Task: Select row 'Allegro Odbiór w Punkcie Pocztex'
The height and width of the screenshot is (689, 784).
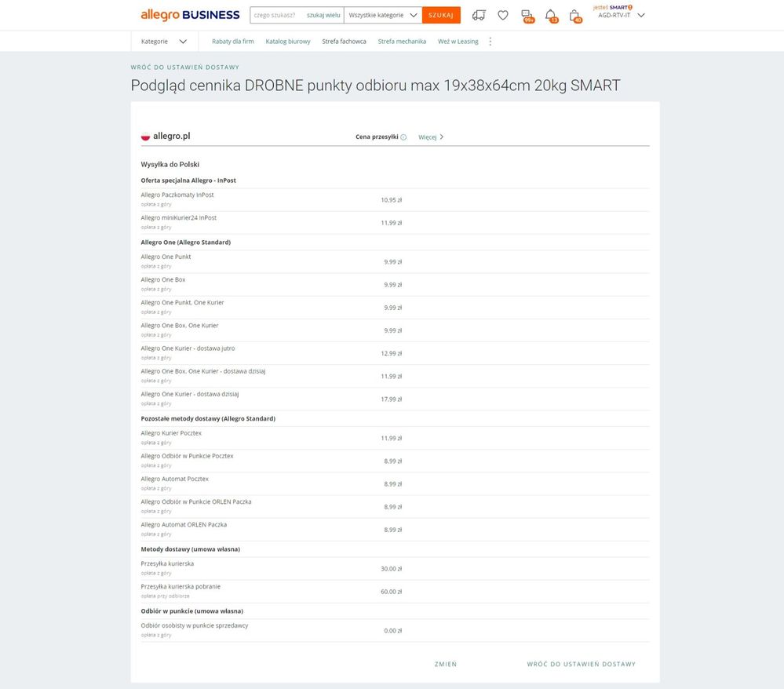Action: point(395,461)
